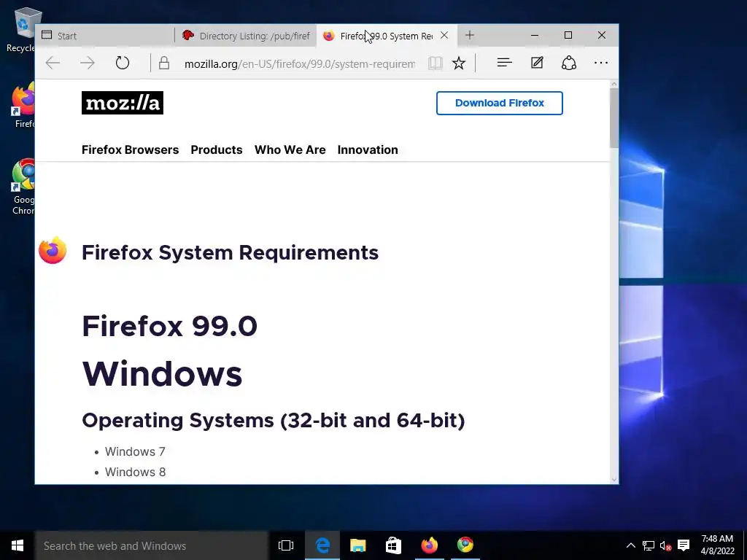Open the Hub (favorites, history) icon

click(505, 63)
